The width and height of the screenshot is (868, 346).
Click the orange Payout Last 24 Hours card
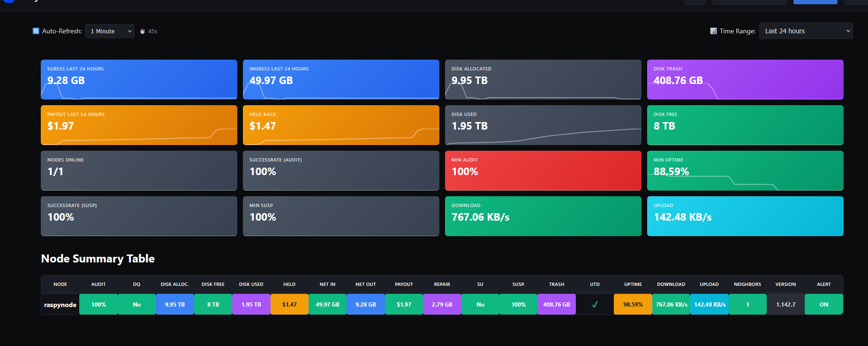coord(139,125)
